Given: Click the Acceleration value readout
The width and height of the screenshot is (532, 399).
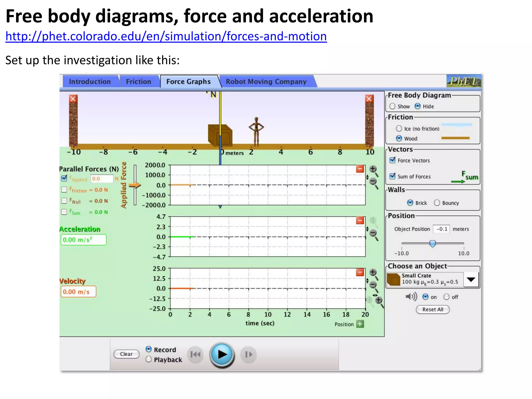Looking at the screenshot, I should tap(84, 240).
